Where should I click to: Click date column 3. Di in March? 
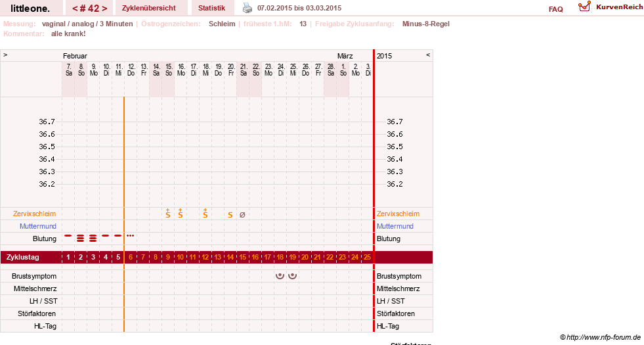(x=368, y=70)
